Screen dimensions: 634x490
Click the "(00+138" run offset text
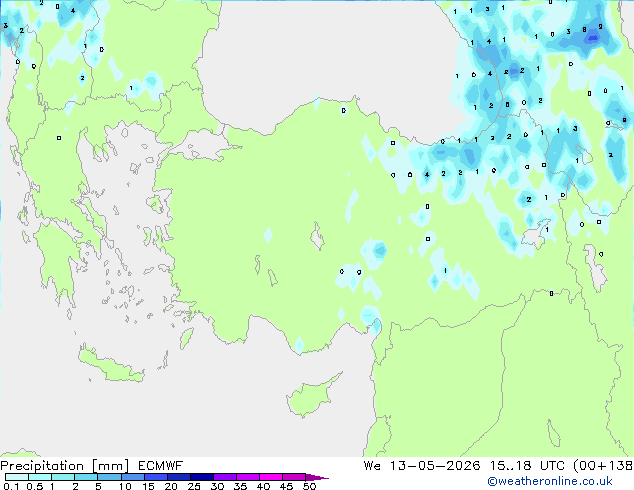pyautogui.click(x=603, y=466)
